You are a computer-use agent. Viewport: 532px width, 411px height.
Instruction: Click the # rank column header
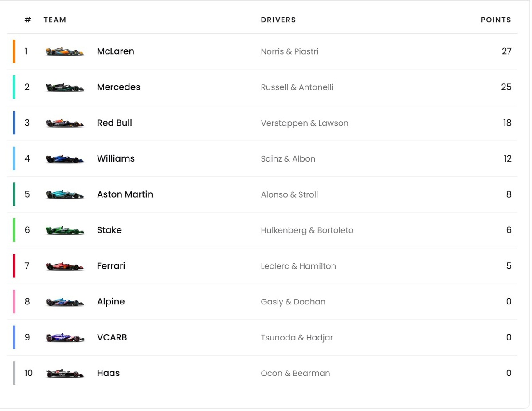[28, 20]
